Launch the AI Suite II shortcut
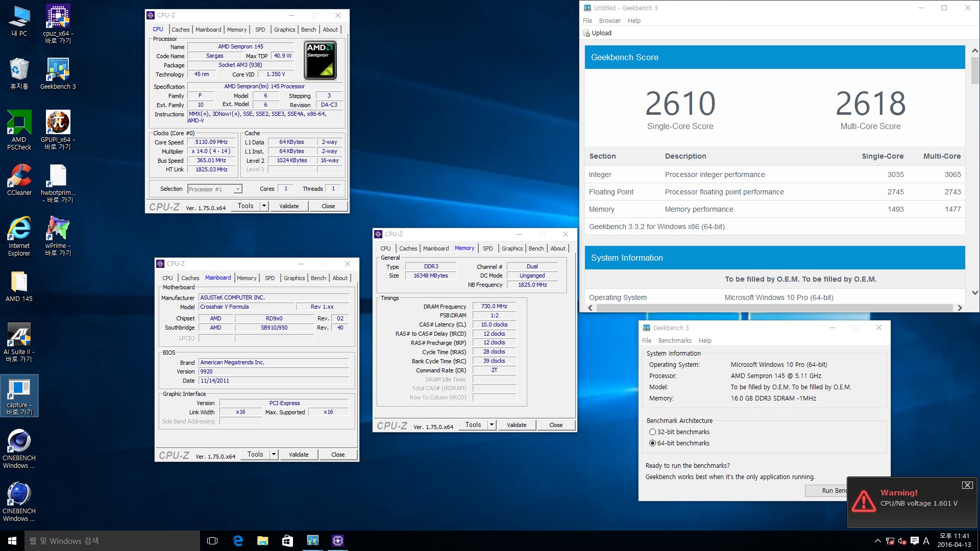 tap(19, 342)
